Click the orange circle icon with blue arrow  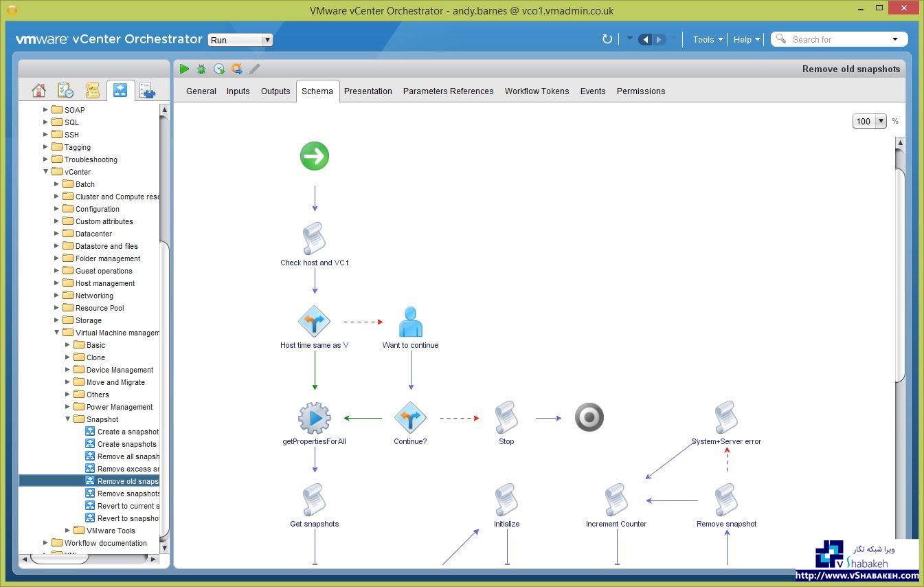coord(237,69)
